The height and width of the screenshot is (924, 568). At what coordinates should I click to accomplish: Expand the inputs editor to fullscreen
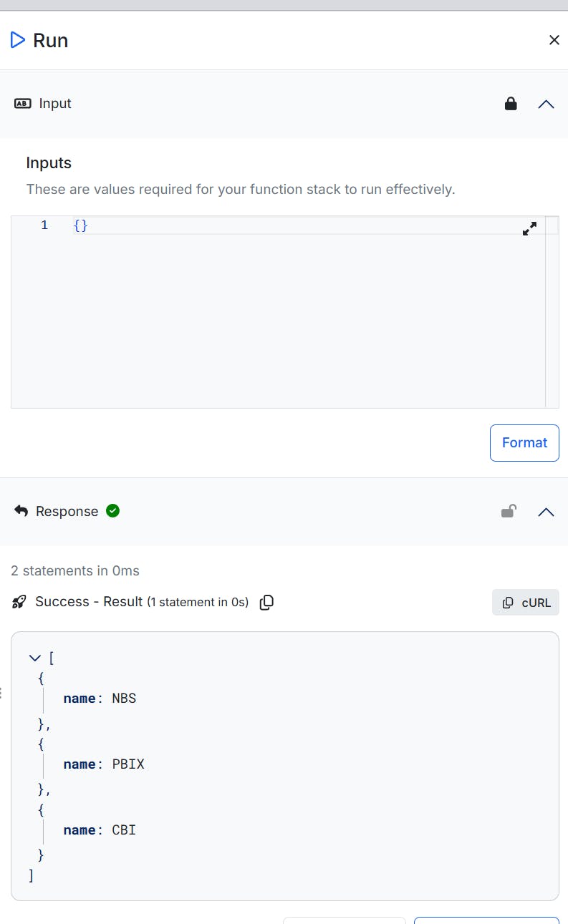click(529, 229)
